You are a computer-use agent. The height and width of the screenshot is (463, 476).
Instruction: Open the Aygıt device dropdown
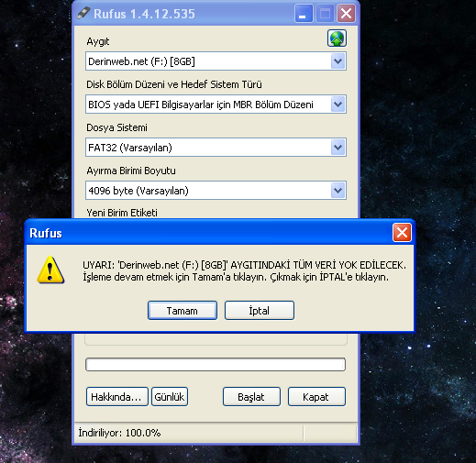pos(216,61)
